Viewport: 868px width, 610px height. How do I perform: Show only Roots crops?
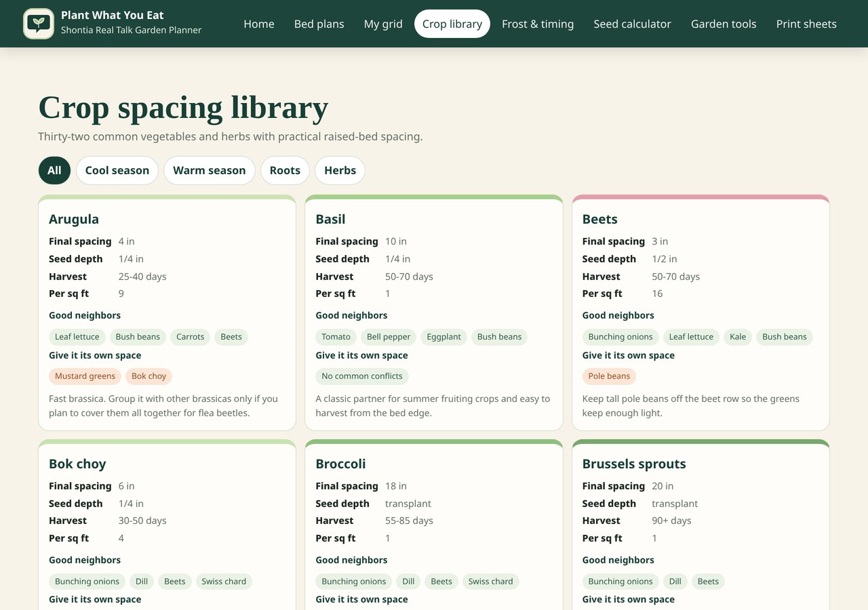[x=285, y=170]
